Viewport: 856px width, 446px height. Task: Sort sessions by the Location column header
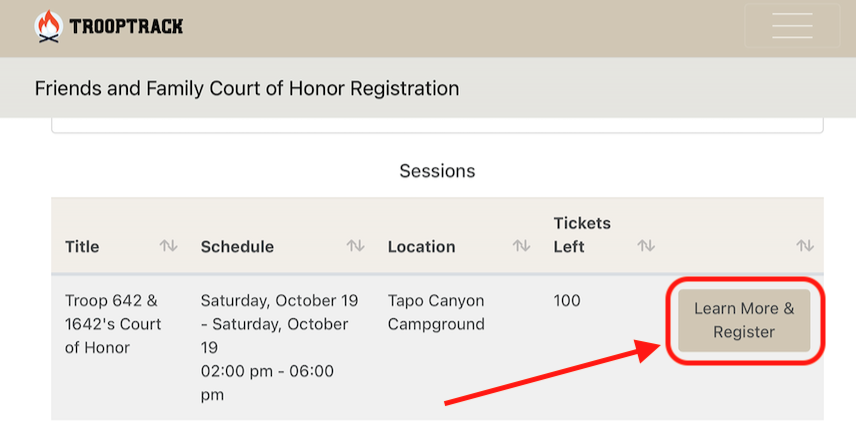click(x=421, y=247)
